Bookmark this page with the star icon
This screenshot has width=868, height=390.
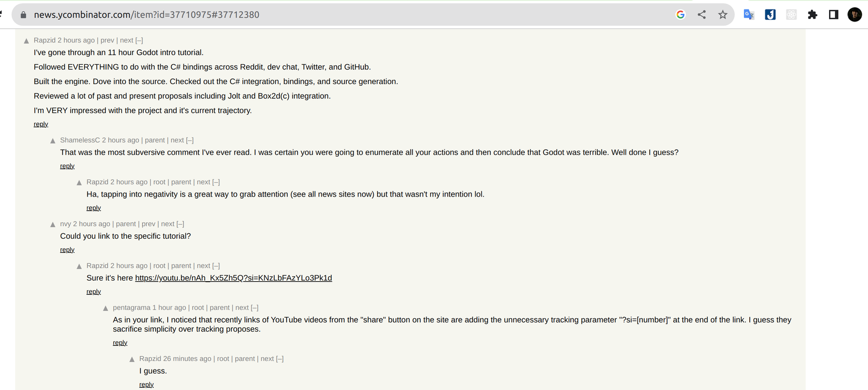pos(723,15)
